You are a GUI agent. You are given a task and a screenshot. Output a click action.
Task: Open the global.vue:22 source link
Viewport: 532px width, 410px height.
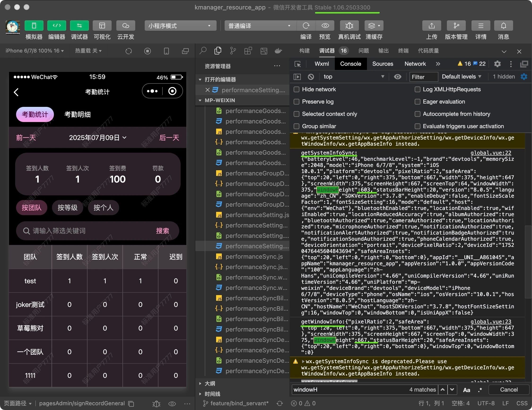[491, 153]
